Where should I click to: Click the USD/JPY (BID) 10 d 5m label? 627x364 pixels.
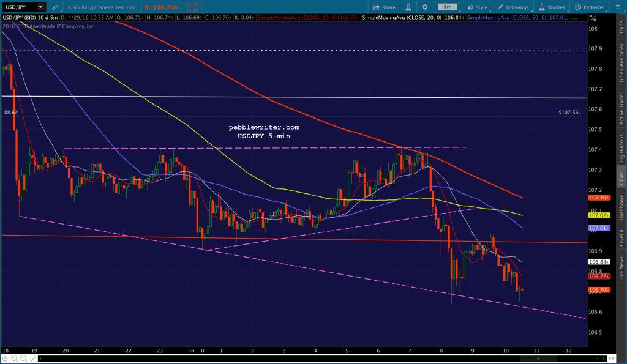(30, 18)
